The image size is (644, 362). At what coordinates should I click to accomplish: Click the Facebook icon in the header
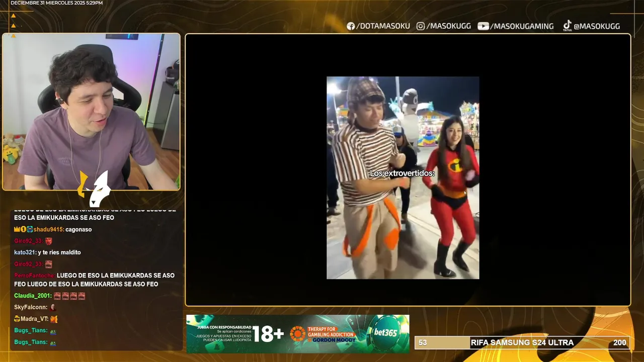351,26
